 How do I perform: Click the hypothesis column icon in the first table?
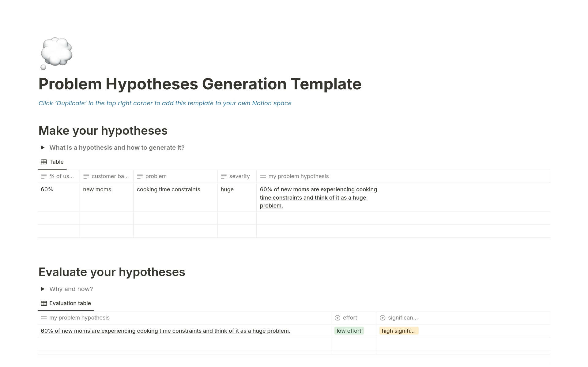pos(263,176)
